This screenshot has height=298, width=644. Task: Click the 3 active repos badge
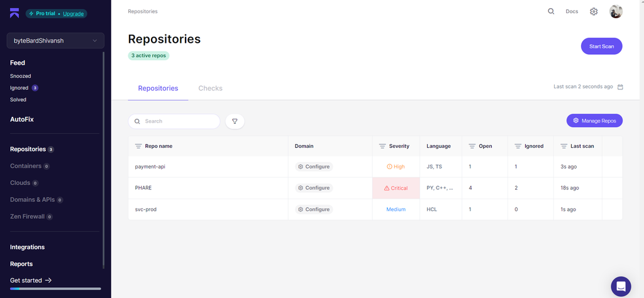click(148, 55)
